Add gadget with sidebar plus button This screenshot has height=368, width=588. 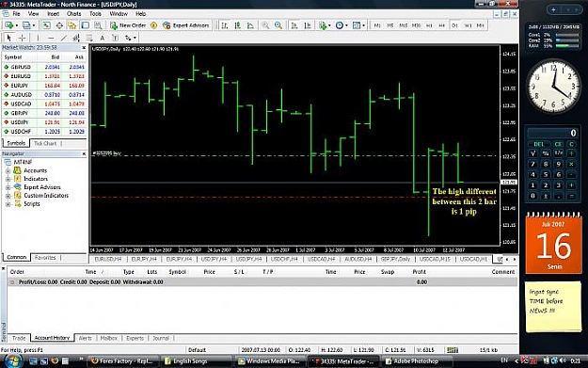pyautogui.click(x=553, y=9)
